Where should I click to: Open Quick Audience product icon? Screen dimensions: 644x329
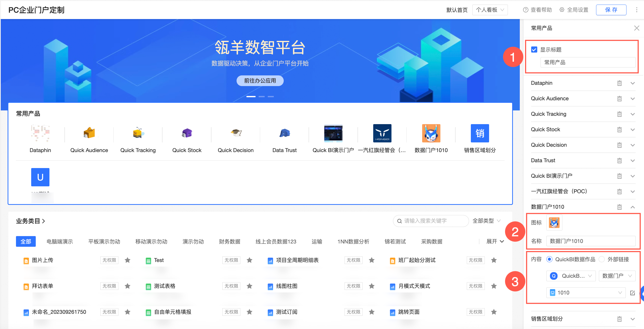point(89,133)
